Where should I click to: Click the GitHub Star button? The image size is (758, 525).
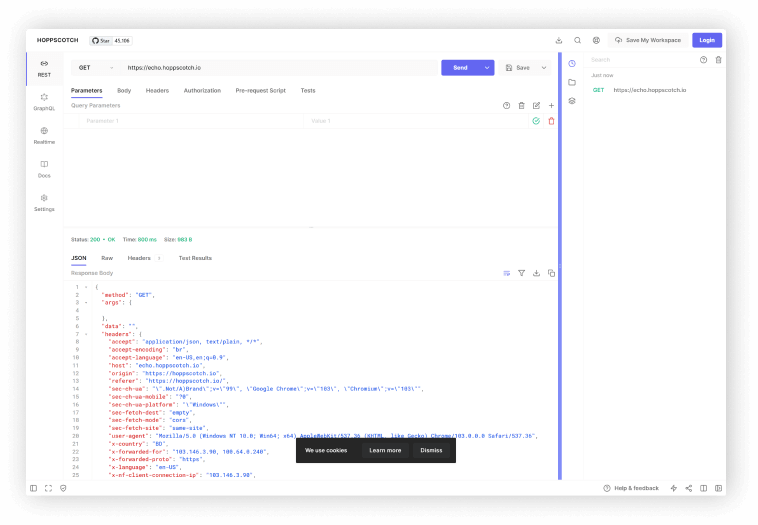click(x=111, y=41)
